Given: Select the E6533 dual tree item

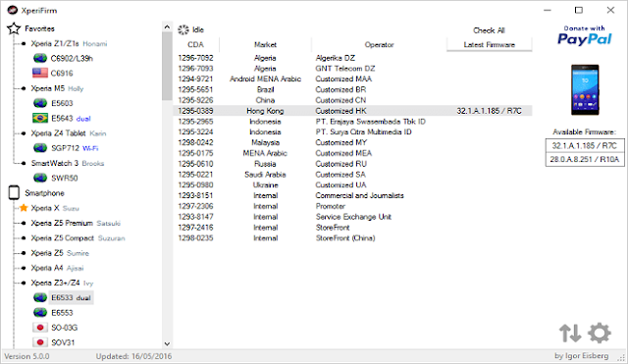Looking at the screenshot, I should [71, 297].
